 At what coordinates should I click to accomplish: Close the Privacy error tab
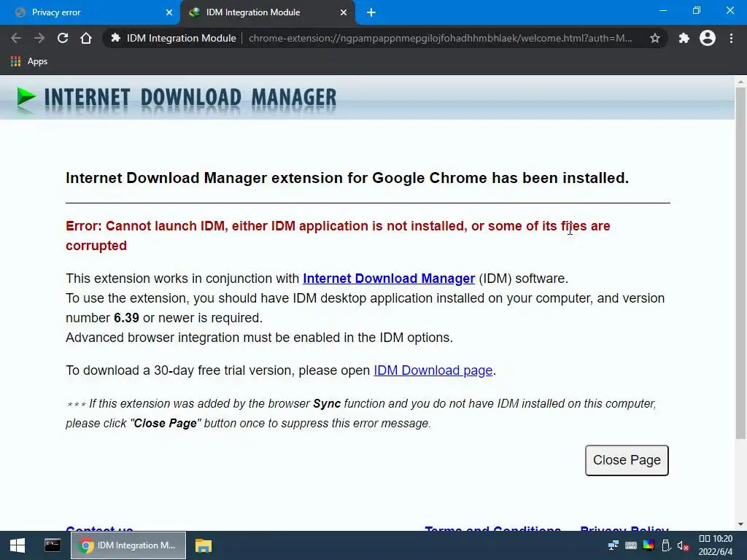(169, 13)
